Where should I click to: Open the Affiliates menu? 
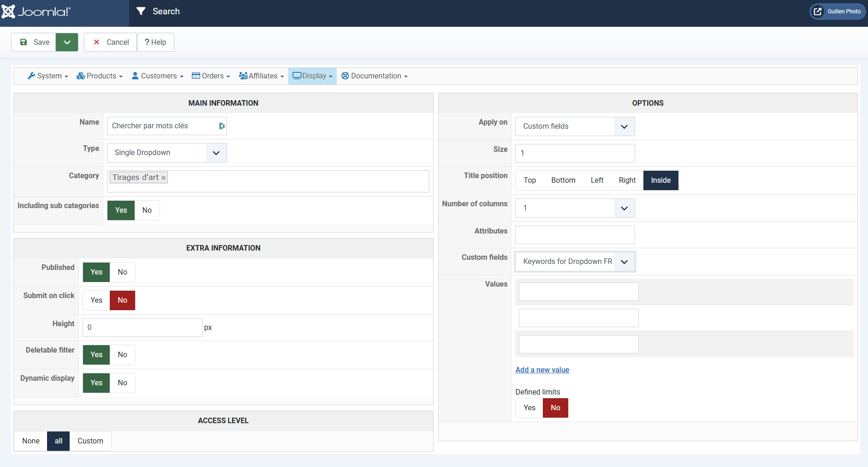(x=262, y=76)
